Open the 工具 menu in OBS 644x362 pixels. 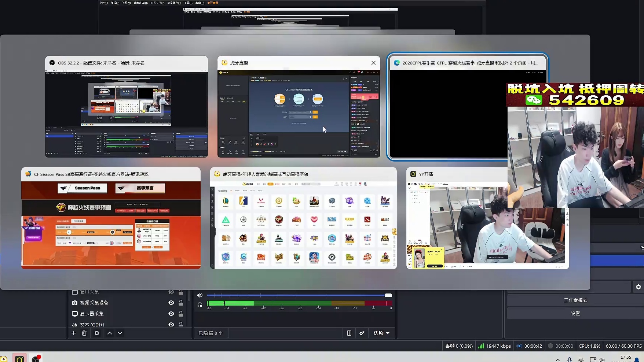pyautogui.click(x=188, y=3)
